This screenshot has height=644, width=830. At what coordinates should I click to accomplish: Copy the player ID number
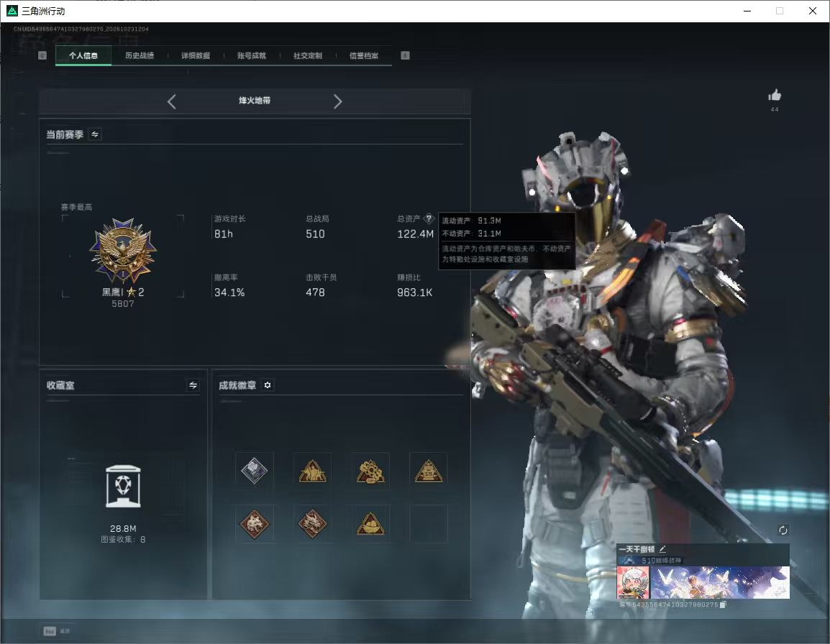pyautogui.click(x=723, y=604)
